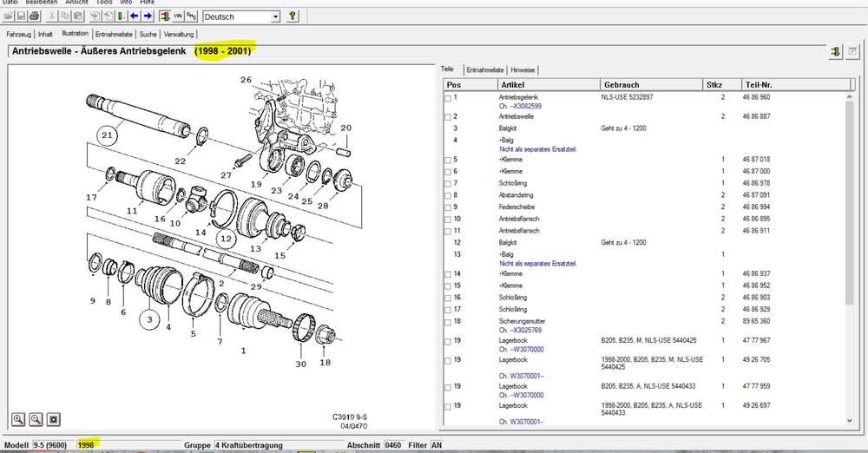Viewport: 868px width, 453px height.
Task: Open top-level Entnahmeliste tab beside Illustration
Action: coord(114,35)
